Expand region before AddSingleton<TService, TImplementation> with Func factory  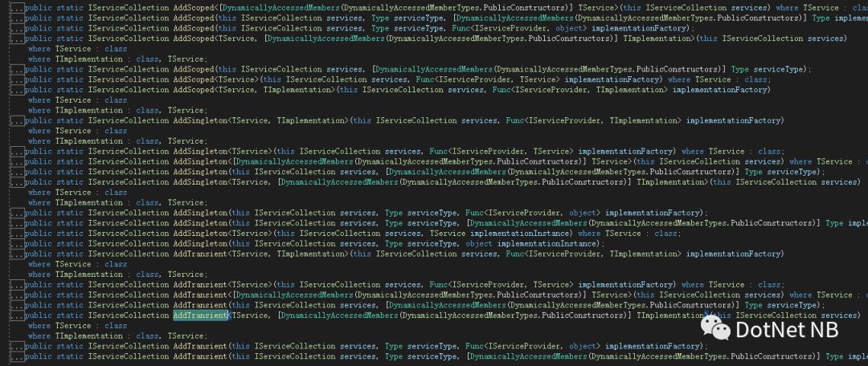(x=17, y=120)
